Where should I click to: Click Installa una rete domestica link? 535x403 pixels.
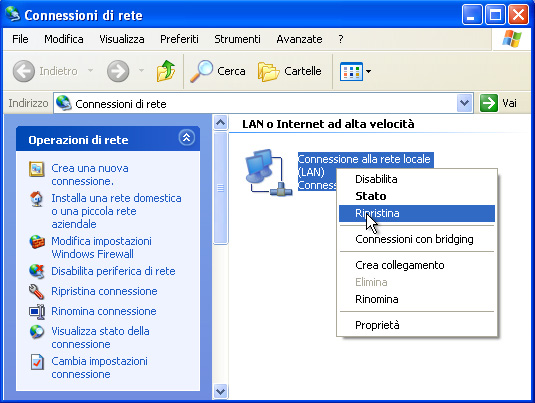tap(116, 211)
